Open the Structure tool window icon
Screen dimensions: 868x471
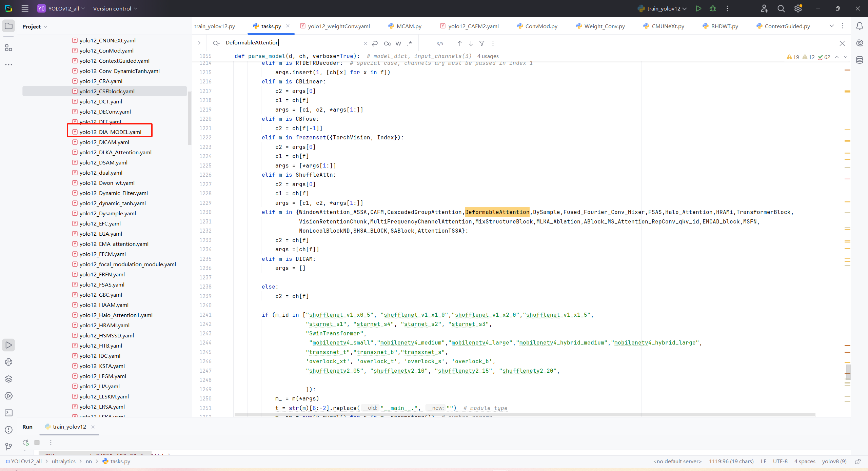coord(9,48)
